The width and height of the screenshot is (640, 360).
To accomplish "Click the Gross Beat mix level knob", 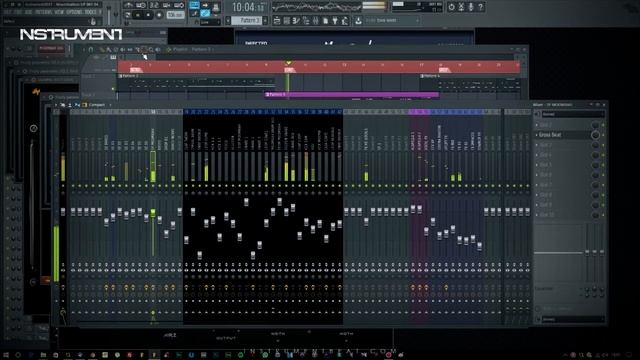I will coord(596,135).
